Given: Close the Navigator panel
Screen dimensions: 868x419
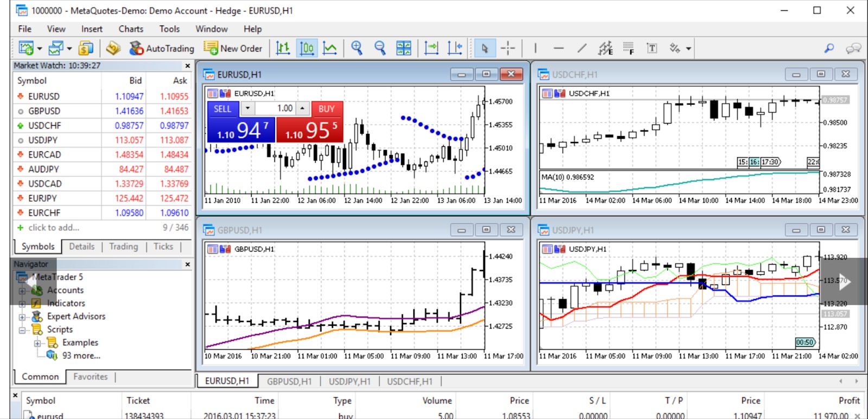Looking at the screenshot, I should [x=188, y=265].
